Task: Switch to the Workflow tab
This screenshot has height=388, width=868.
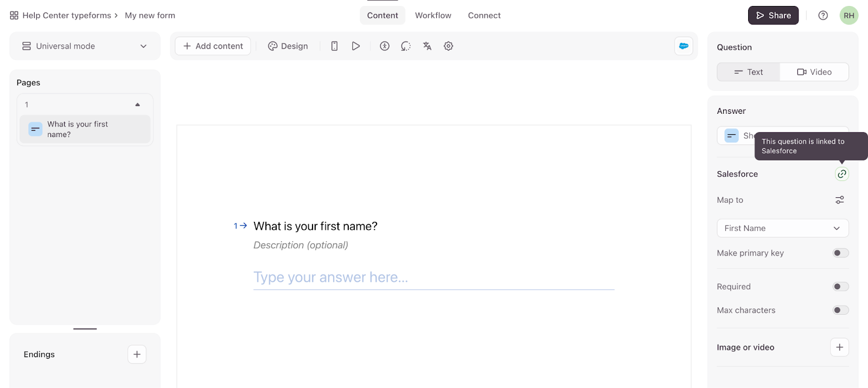Action: coord(433,16)
